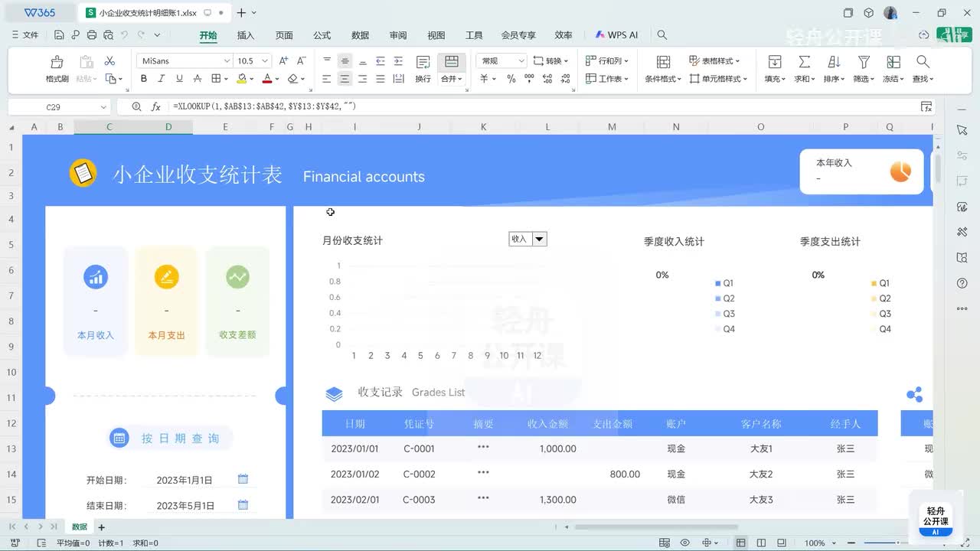This screenshot has width=980, height=551.
Task: Click the search icon beside WPS AI
Action: coord(662,35)
